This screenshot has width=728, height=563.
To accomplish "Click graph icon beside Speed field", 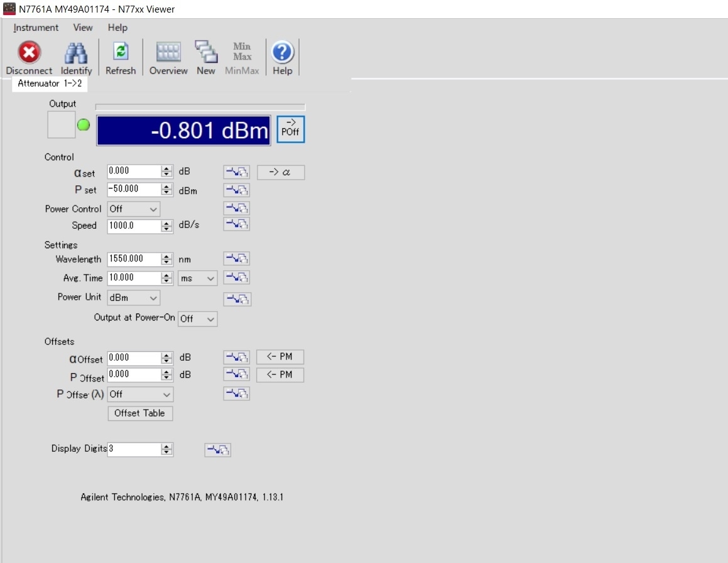I will (x=237, y=224).
